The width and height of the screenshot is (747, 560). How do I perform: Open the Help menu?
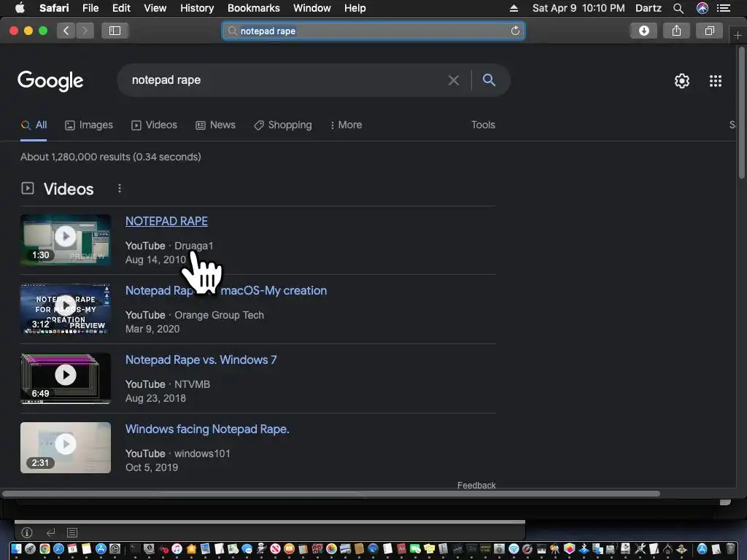pos(355,8)
